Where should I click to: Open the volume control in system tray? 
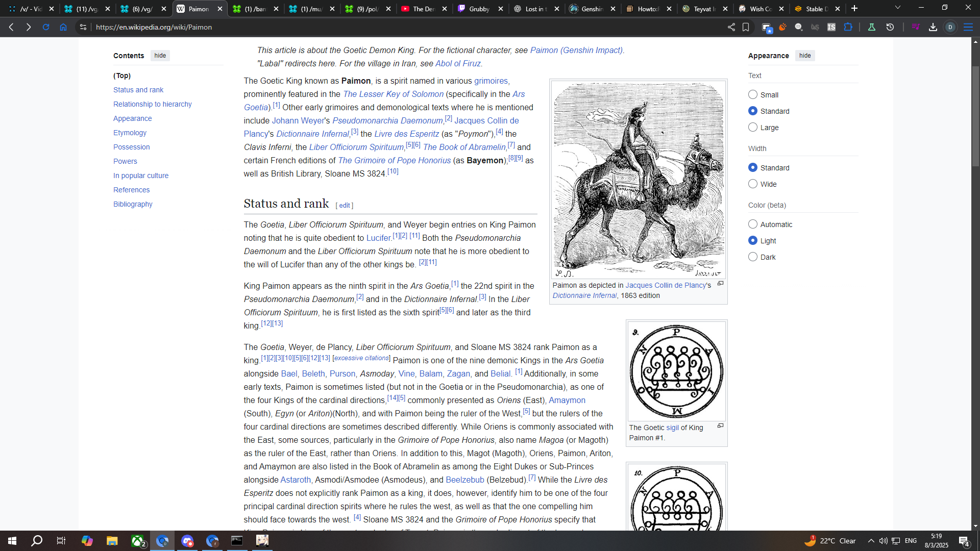tap(883, 541)
